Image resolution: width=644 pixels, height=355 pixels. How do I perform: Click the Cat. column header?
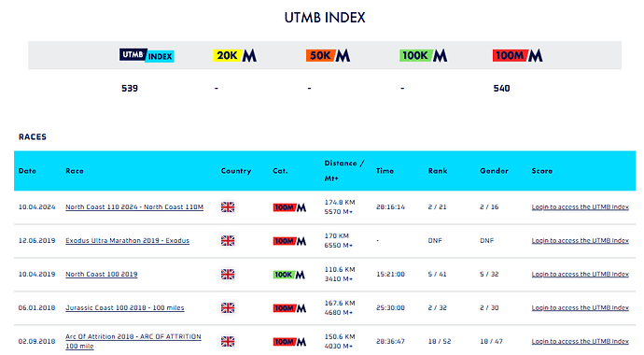click(280, 171)
